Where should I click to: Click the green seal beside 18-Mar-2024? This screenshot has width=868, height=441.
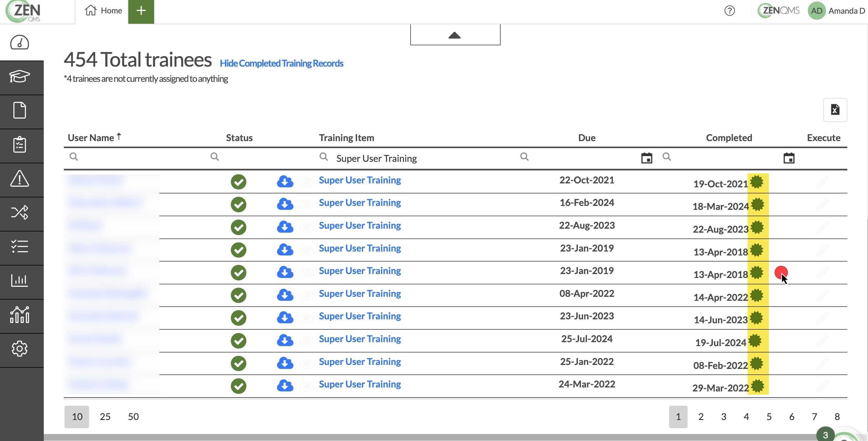(x=757, y=204)
